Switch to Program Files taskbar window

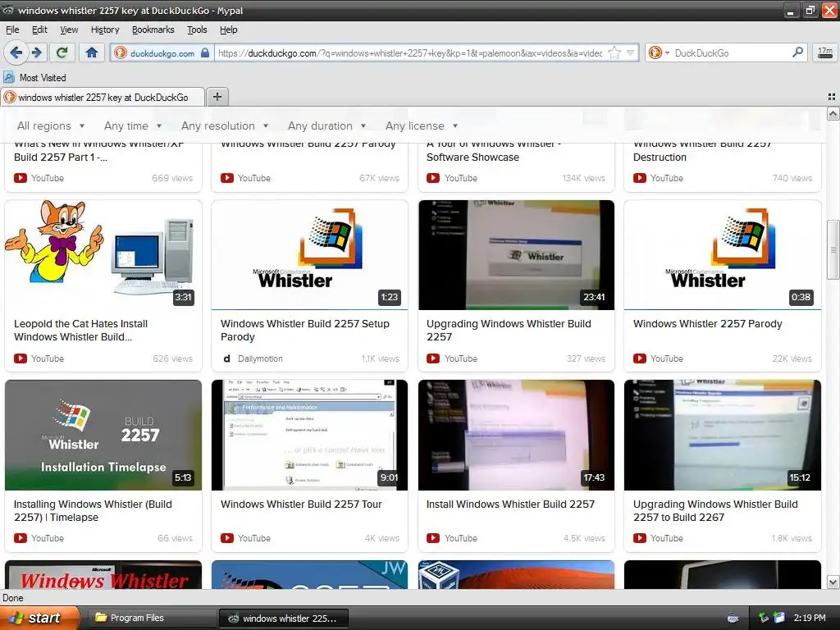pos(151,618)
